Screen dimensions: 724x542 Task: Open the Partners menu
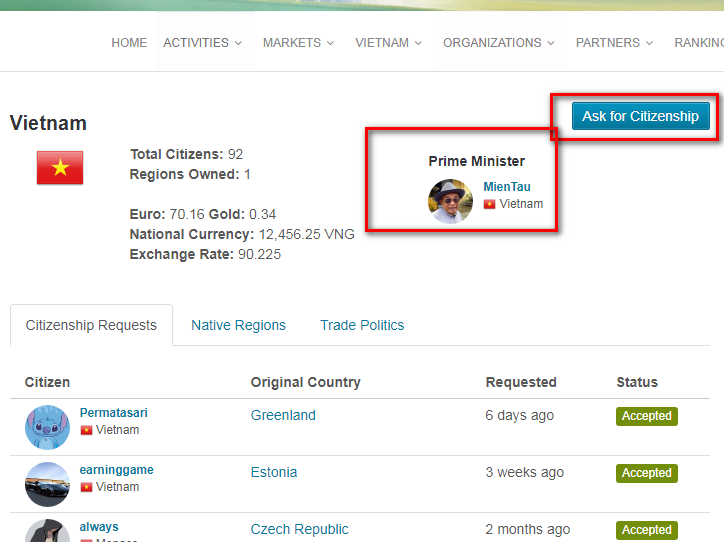click(x=614, y=43)
